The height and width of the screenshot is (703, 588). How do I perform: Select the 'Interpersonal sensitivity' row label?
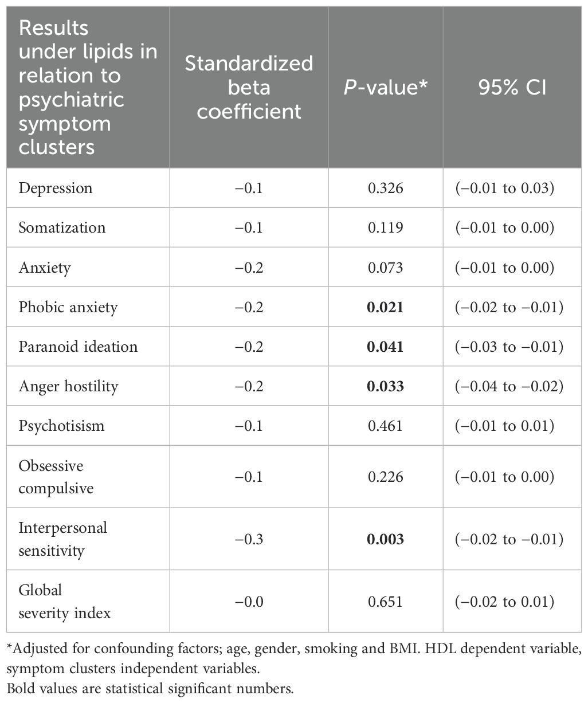[x=62, y=539]
